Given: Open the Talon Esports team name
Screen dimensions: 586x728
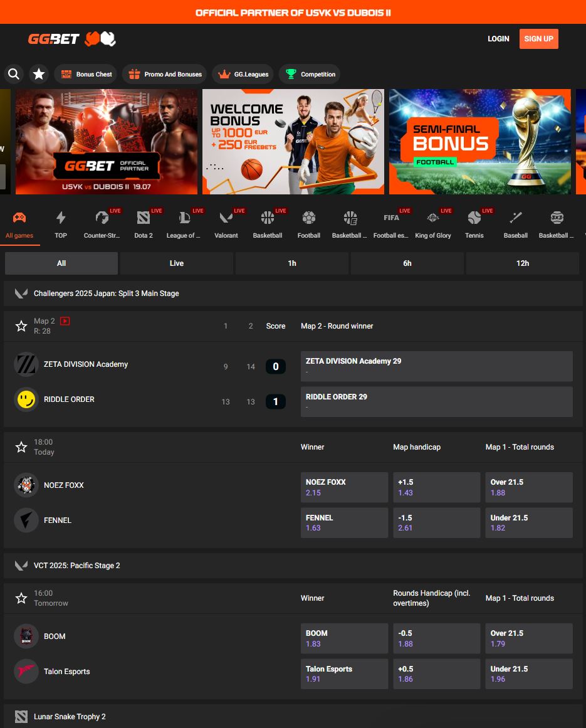Looking at the screenshot, I should coord(67,672).
